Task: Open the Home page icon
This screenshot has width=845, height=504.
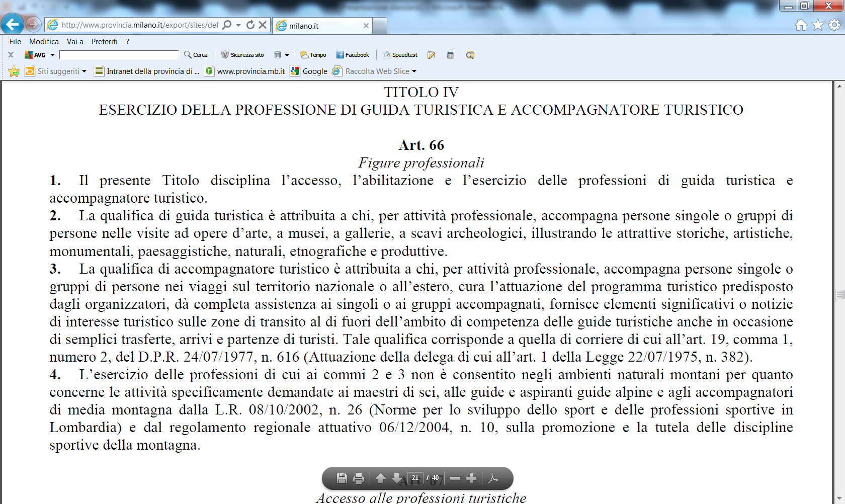Action: (x=801, y=25)
